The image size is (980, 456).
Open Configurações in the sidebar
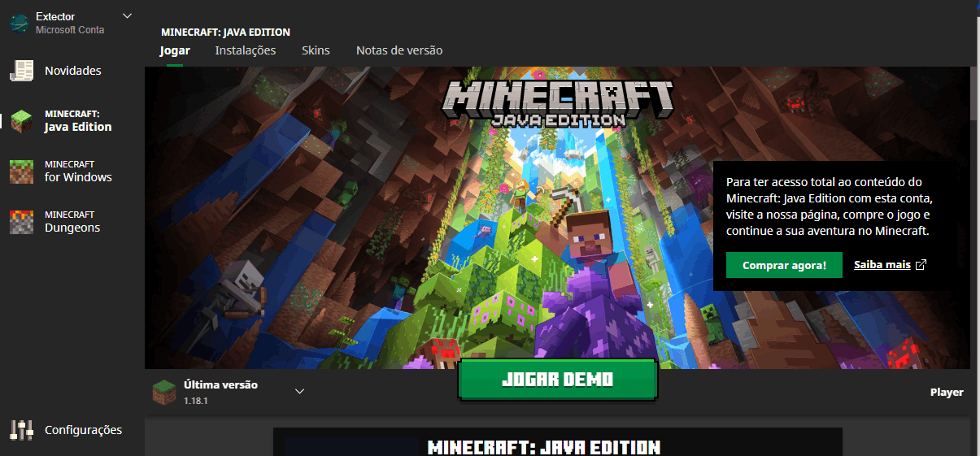83,430
